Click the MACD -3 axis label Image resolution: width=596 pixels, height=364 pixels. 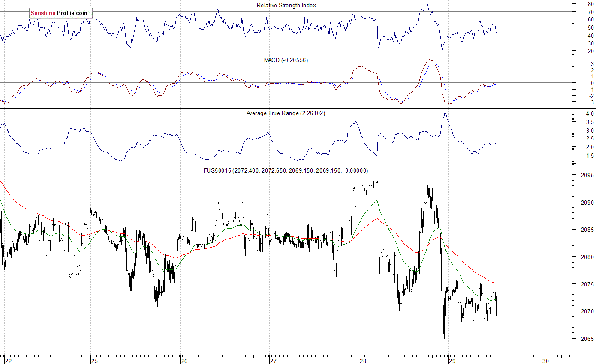click(x=591, y=102)
